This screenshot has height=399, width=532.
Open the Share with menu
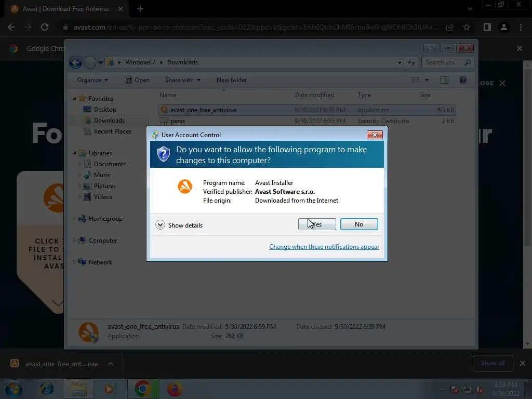click(182, 80)
